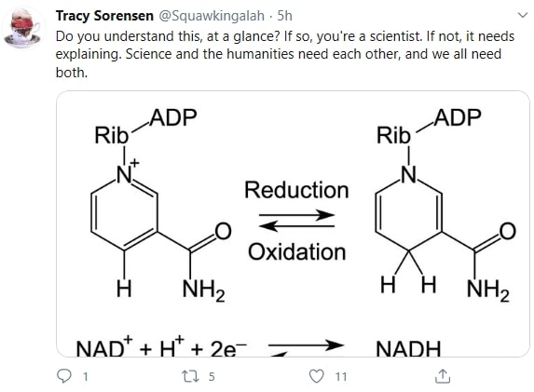
Task: Click the like count showing 11
Action: (341, 377)
